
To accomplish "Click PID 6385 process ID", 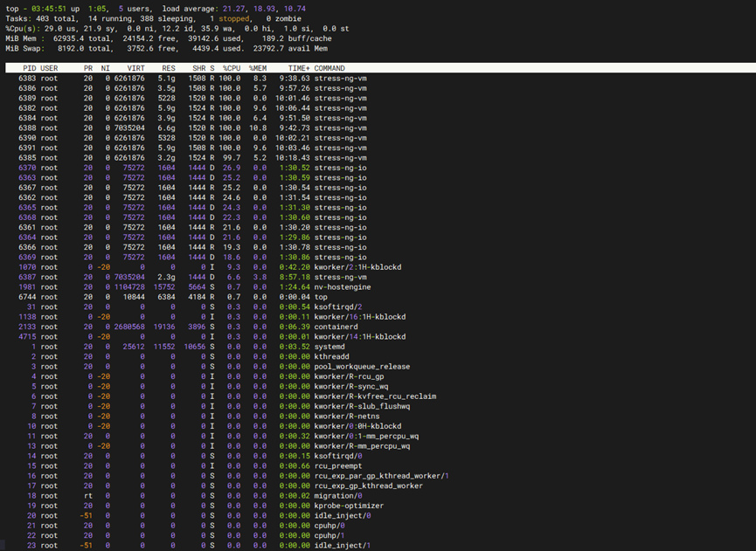I will (27, 157).
